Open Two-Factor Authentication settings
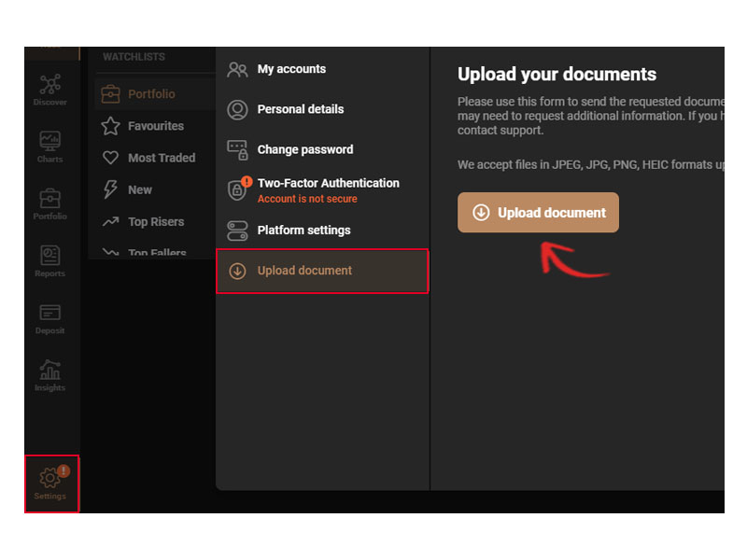The height and width of the screenshot is (560, 747). [x=322, y=190]
